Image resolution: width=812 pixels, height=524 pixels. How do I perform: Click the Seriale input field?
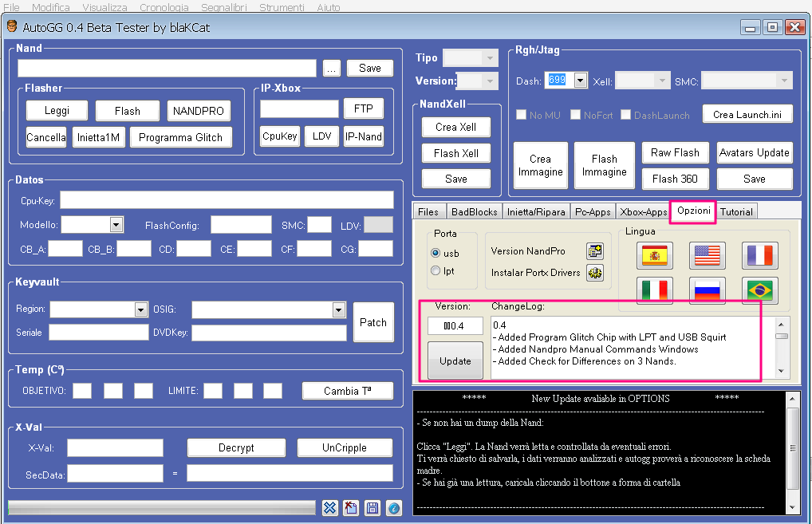(x=98, y=333)
